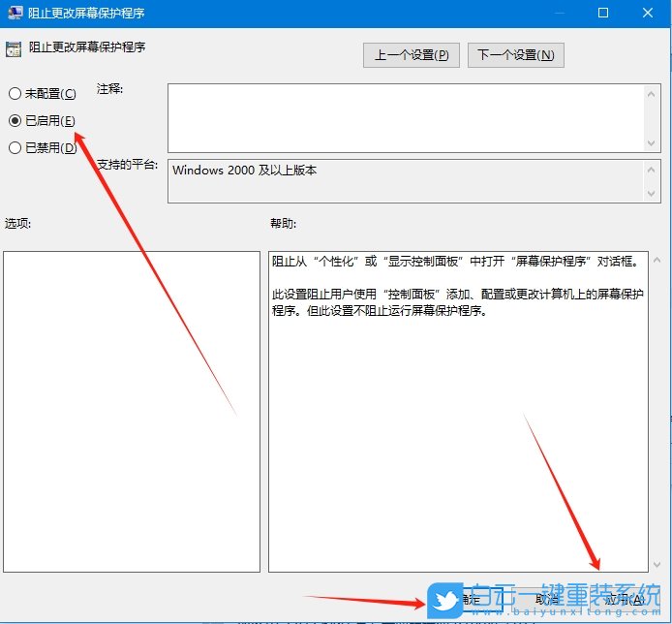Viewport: 672px width, 624px height.
Task: Close the dialog with the X button
Action: pyautogui.click(x=648, y=13)
